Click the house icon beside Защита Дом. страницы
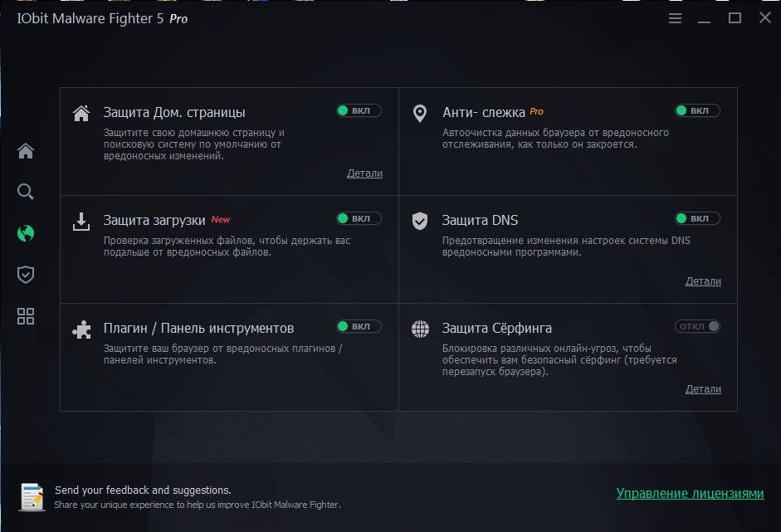The width and height of the screenshot is (781, 532). coord(81,113)
